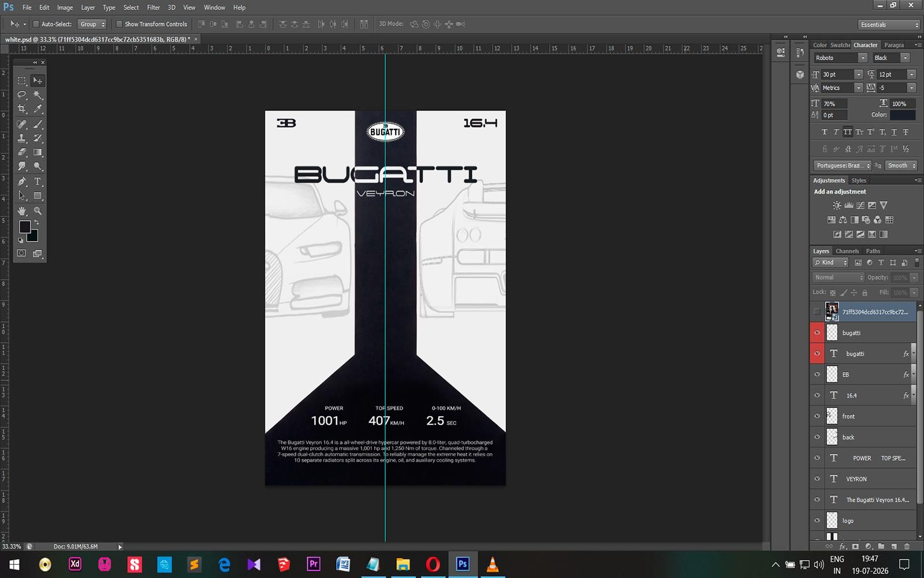The image size is (924, 578).
Task: Hide the logo layer
Action: (817, 520)
